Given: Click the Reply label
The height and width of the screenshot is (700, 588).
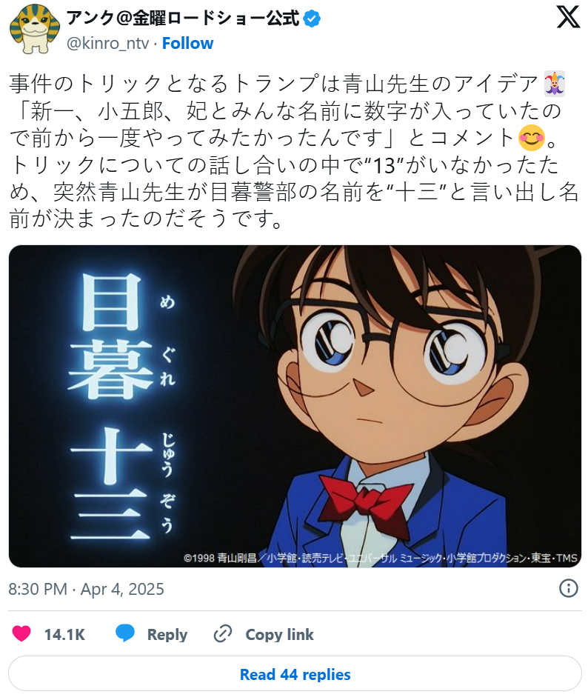Looking at the screenshot, I should click(167, 634).
